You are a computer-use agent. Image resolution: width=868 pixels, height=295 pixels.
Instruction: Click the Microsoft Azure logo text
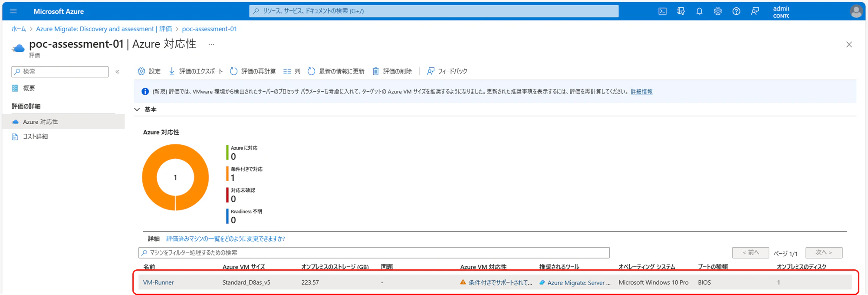59,11
